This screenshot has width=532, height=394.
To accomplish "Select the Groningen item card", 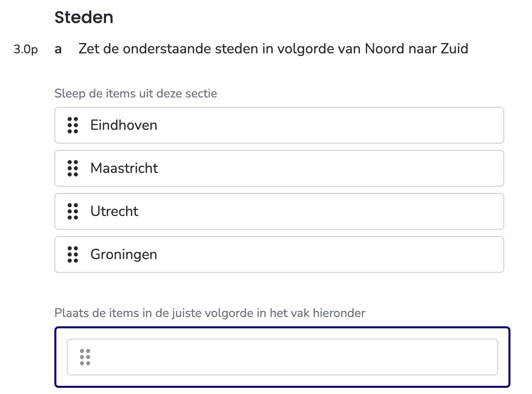I will point(279,255).
